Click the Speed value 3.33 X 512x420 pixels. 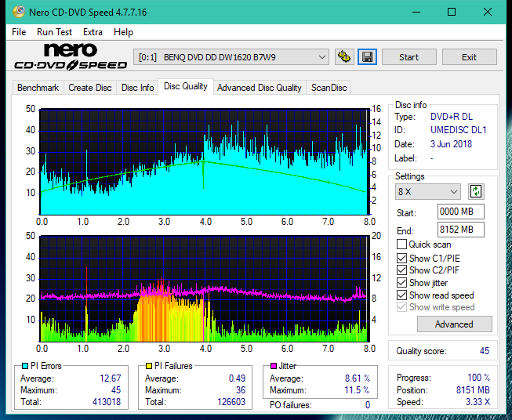(478, 402)
